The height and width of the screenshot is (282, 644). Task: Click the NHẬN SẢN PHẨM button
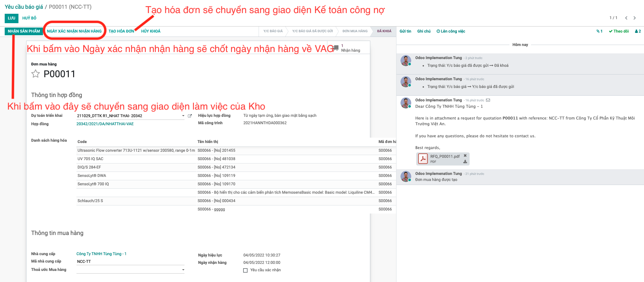[x=24, y=31]
